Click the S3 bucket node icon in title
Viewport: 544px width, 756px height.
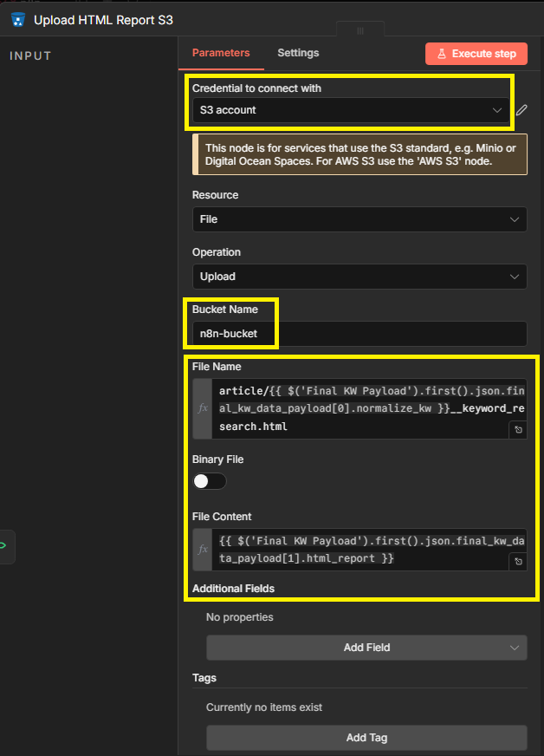tap(17, 19)
